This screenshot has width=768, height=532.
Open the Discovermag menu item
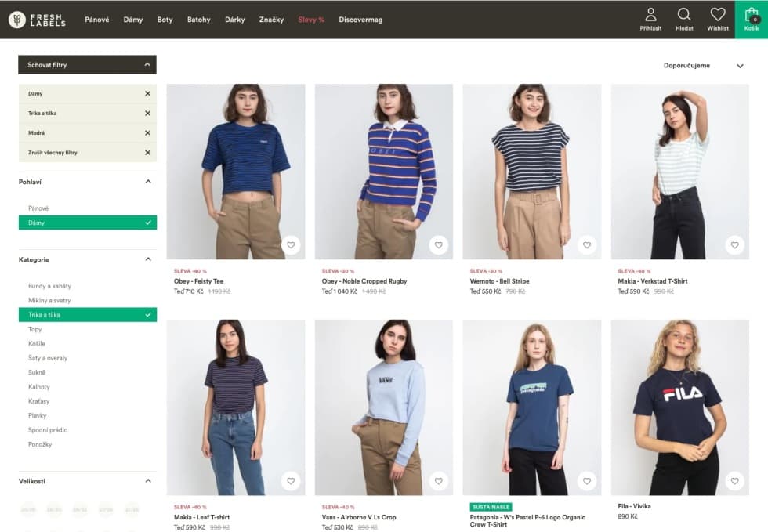360,20
